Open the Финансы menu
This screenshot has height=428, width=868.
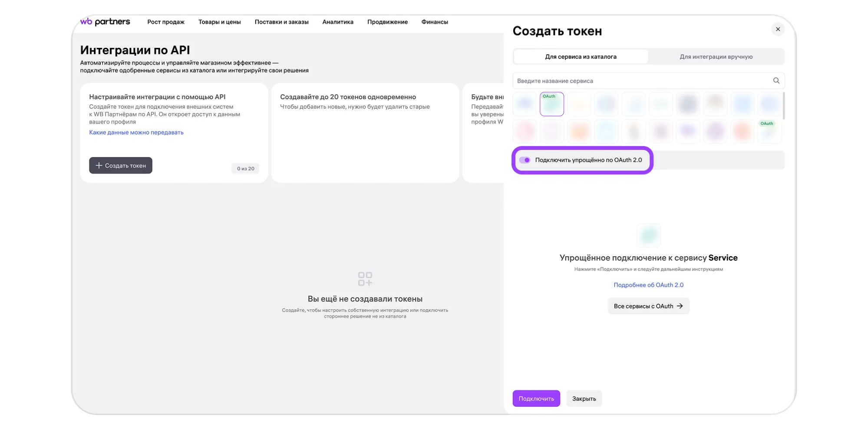pyautogui.click(x=434, y=22)
